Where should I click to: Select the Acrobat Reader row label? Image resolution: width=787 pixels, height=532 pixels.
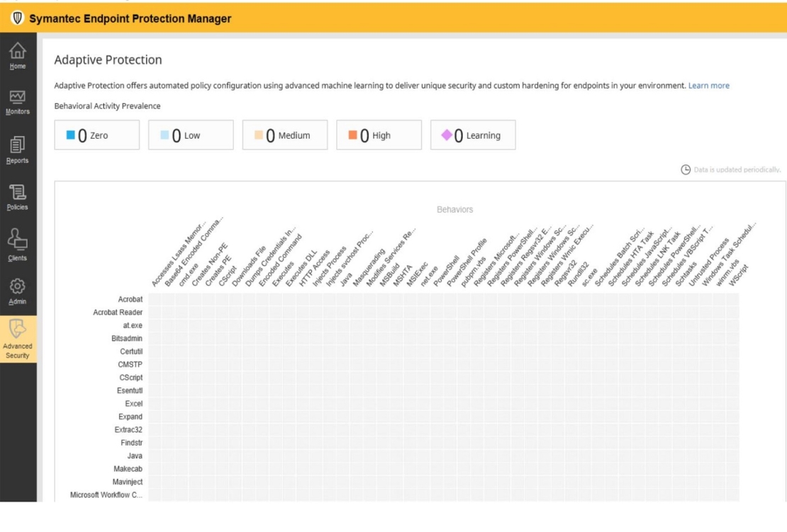(118, 312)
